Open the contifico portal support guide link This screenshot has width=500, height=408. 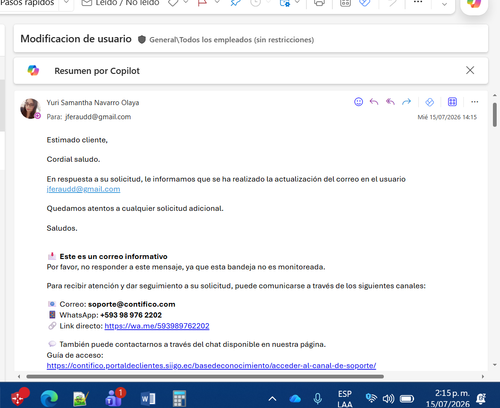tap(211, 365)
